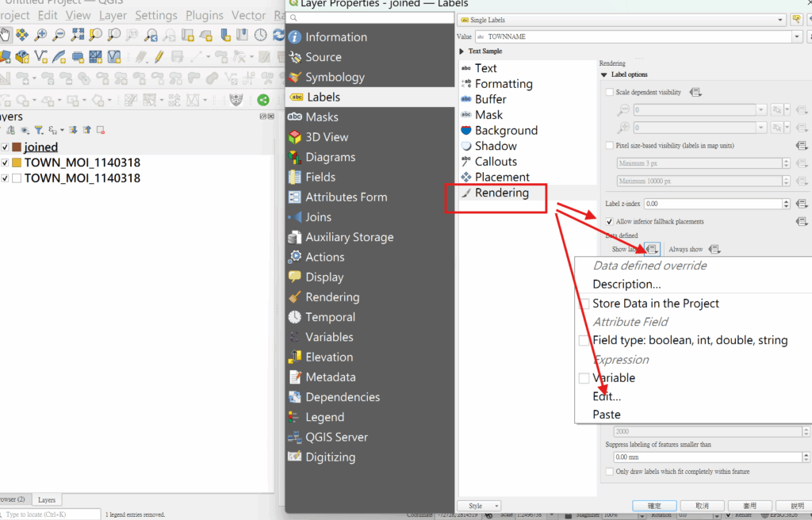The width and height of the screenshot is (812, 520).
Task: Click the 確定 button
Action: click(654, 506)
